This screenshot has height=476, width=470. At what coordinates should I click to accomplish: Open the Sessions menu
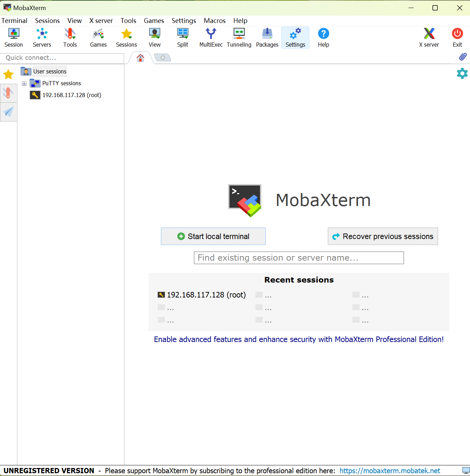coord(47,21)
